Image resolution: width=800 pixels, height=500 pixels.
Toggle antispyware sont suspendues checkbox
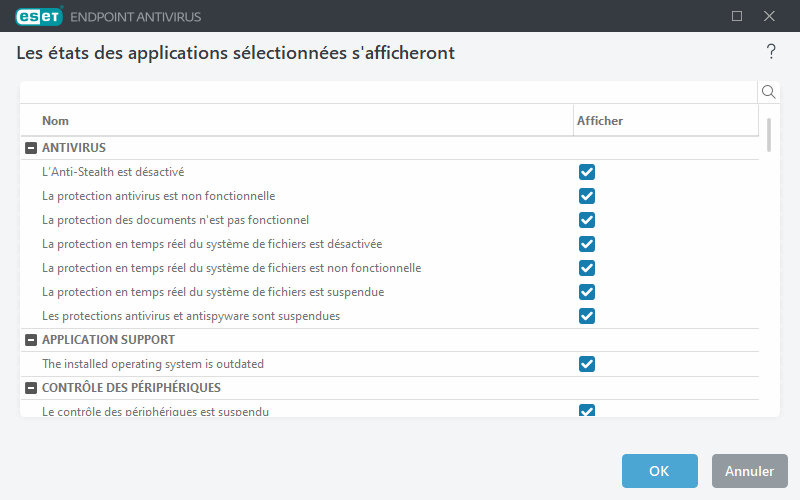(x=587, y=316)
